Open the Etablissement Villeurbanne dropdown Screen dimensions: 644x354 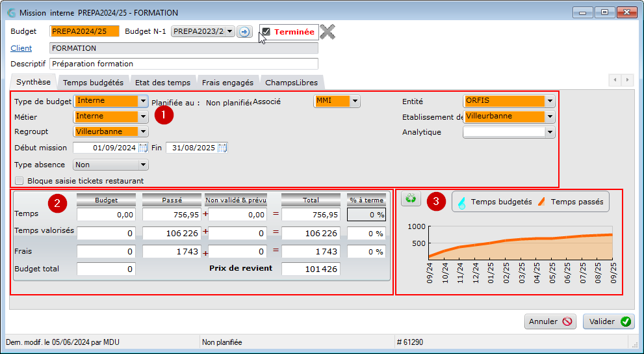[x=550, y=116]
